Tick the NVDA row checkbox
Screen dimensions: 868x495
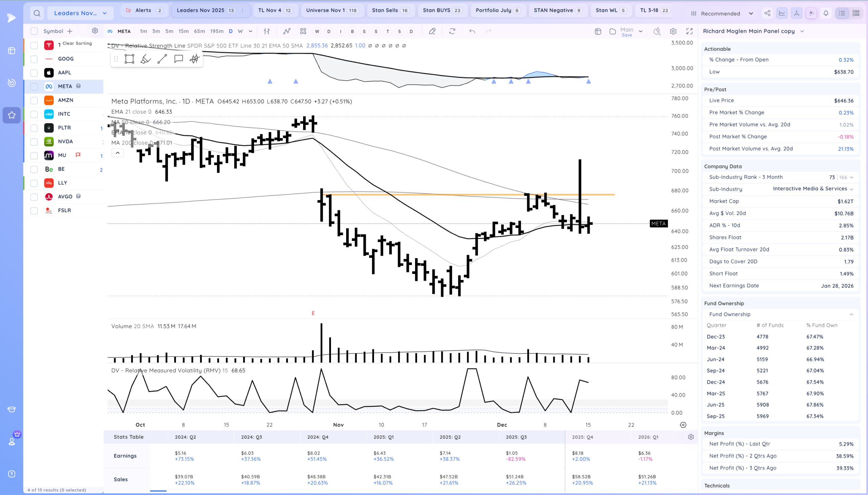pyautogui.click(x=34, y=142)
